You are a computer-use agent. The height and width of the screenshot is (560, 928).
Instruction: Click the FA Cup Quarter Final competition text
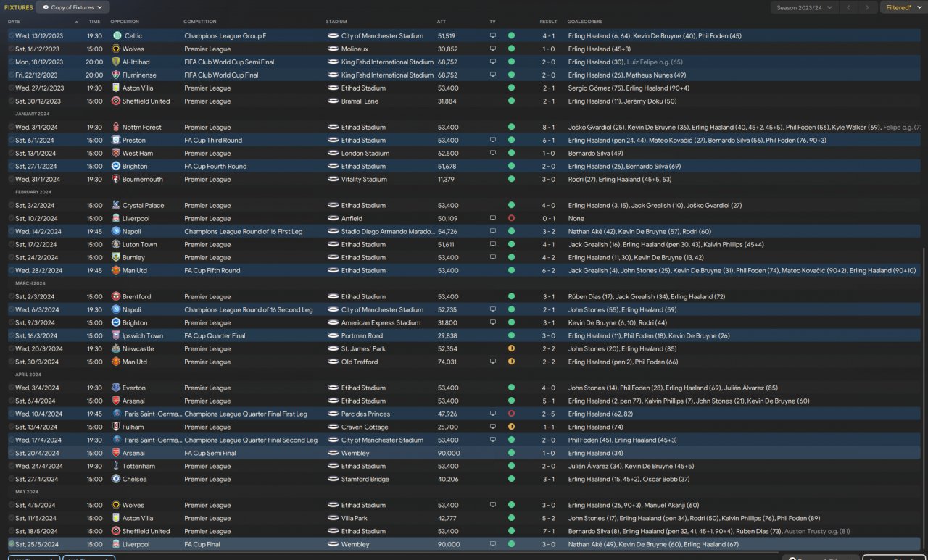point(215,335)
